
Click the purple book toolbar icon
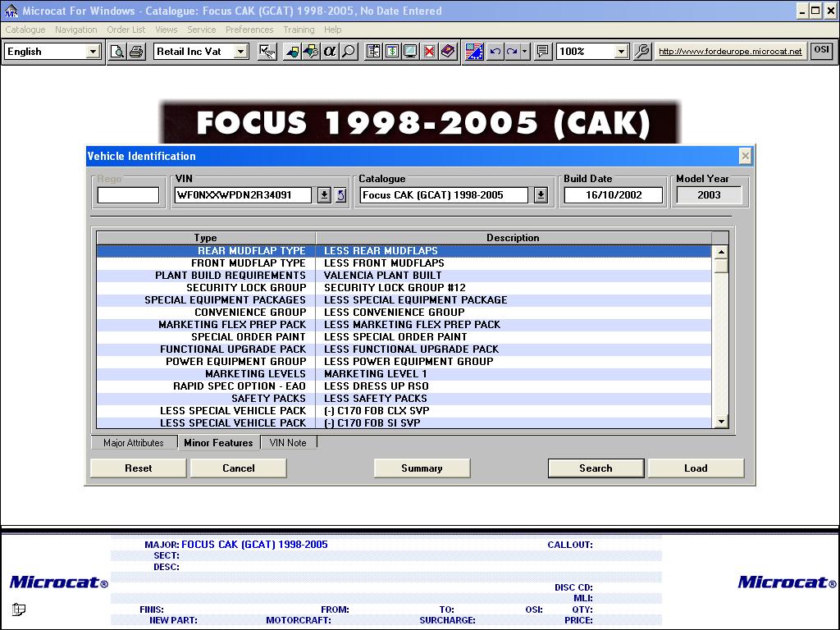click(447, 51)
